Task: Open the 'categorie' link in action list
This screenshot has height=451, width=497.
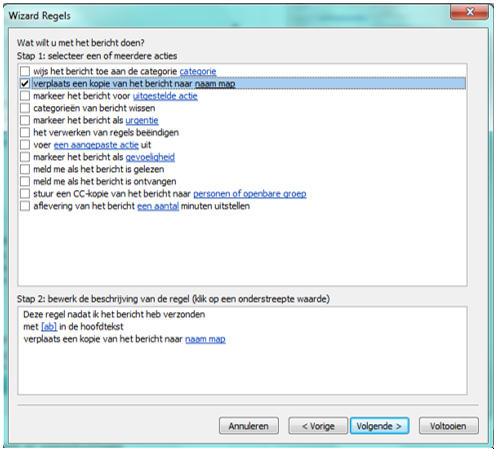Action: (198, 71)
